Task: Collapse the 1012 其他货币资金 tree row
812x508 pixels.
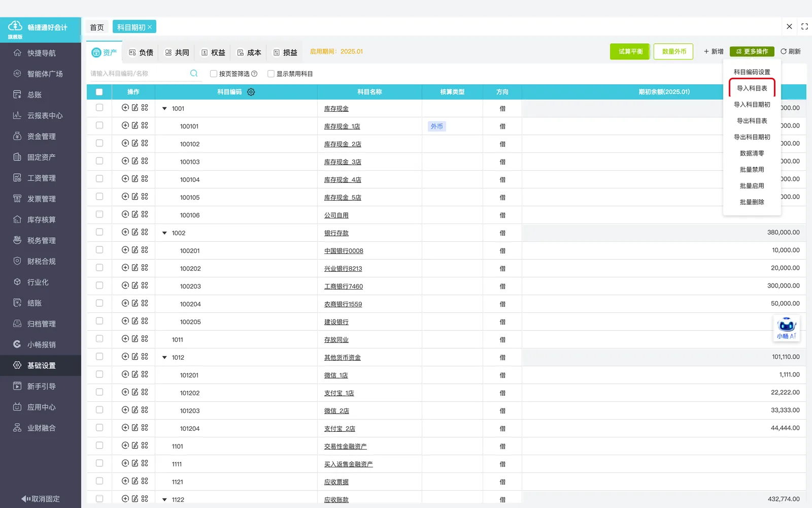Action: click(x=164, y=357)
